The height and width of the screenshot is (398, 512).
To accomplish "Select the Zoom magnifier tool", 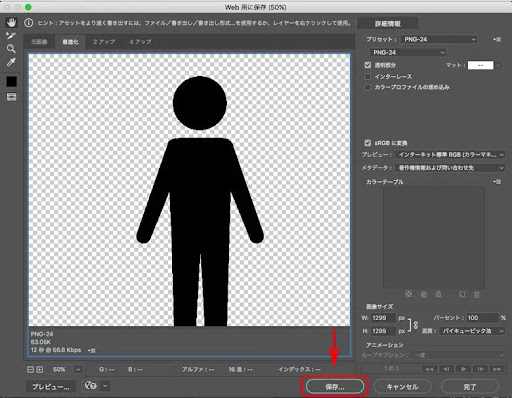I will [11, 49].
